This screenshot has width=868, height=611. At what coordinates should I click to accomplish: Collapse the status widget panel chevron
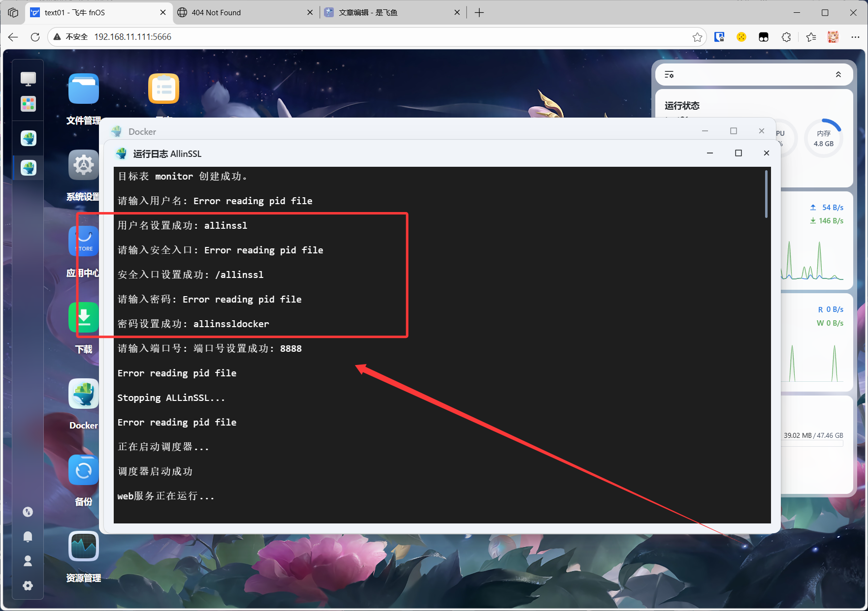click(x=838, y=75)
